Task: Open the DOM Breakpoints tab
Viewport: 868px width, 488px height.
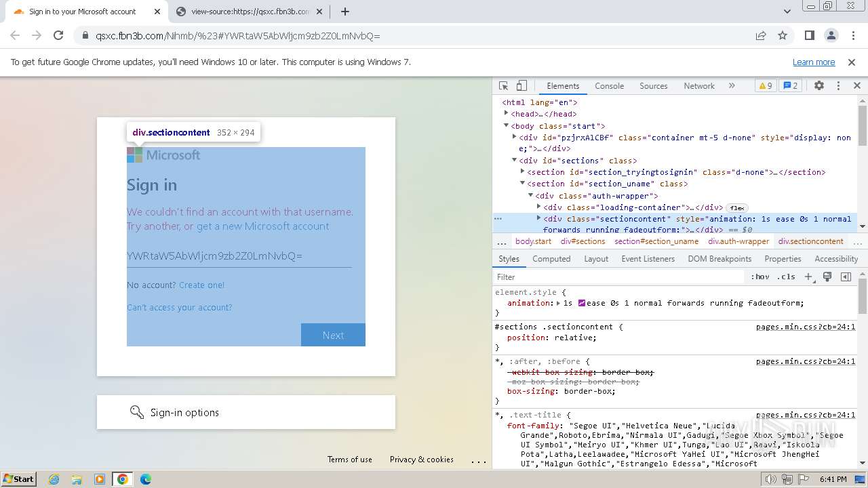Action: tap(719, 259)
